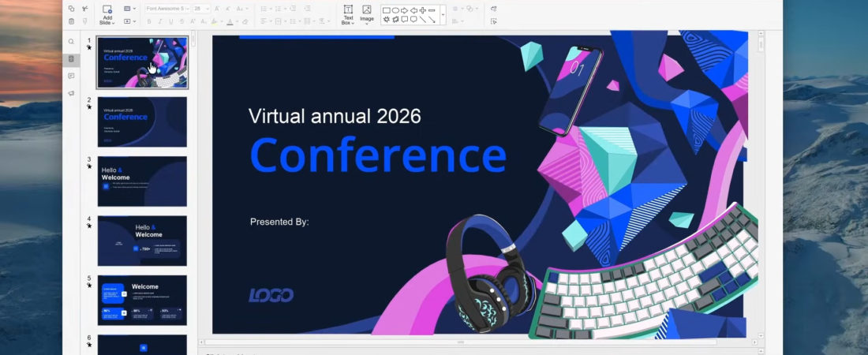
Task: Click the Replace icon in toolbar
Action: pos(493,9)
